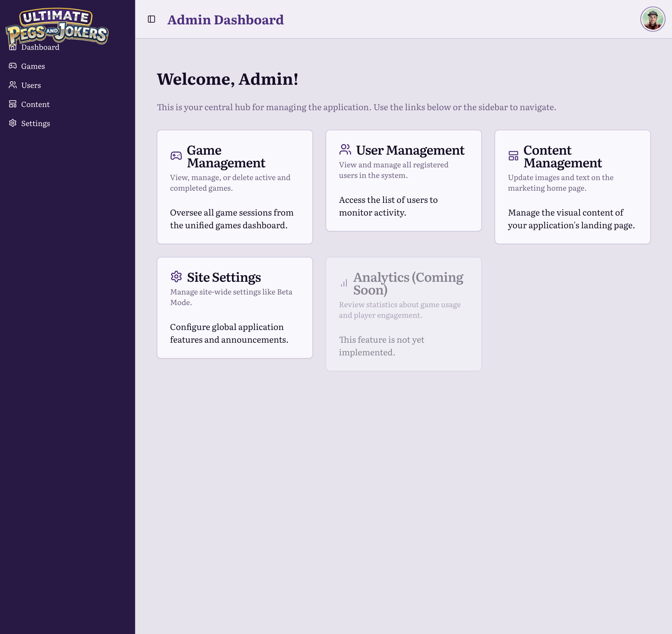Open the Dashboard sidebar entry
The width and height of the screenshot is (672, 634).
pos(40,47)
